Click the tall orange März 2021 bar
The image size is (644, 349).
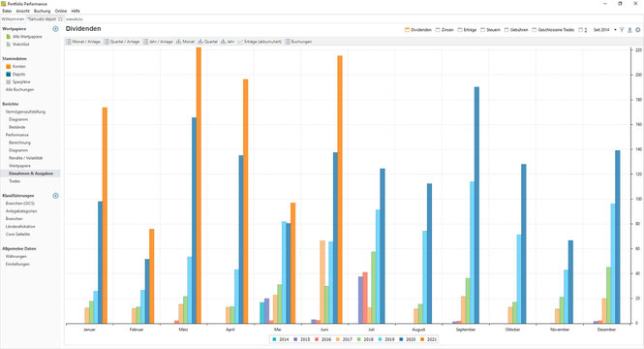point(199,185)
